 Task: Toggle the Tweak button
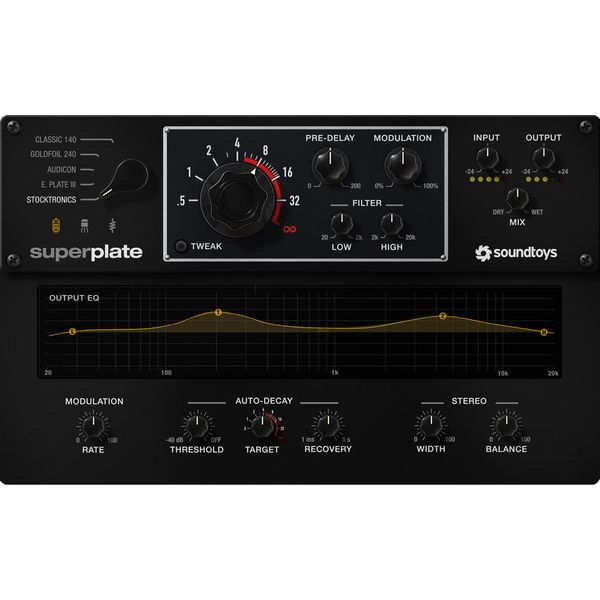coord(181,246)
